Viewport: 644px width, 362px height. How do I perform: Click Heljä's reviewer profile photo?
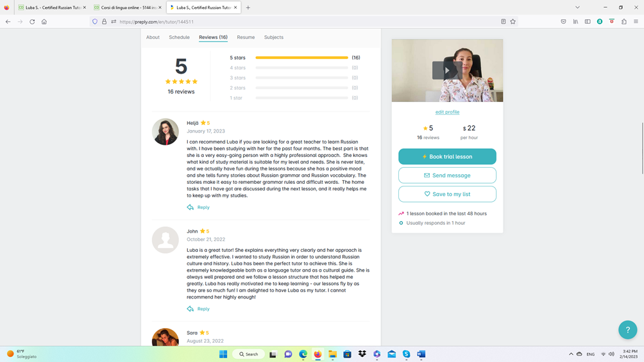(165, 132)
